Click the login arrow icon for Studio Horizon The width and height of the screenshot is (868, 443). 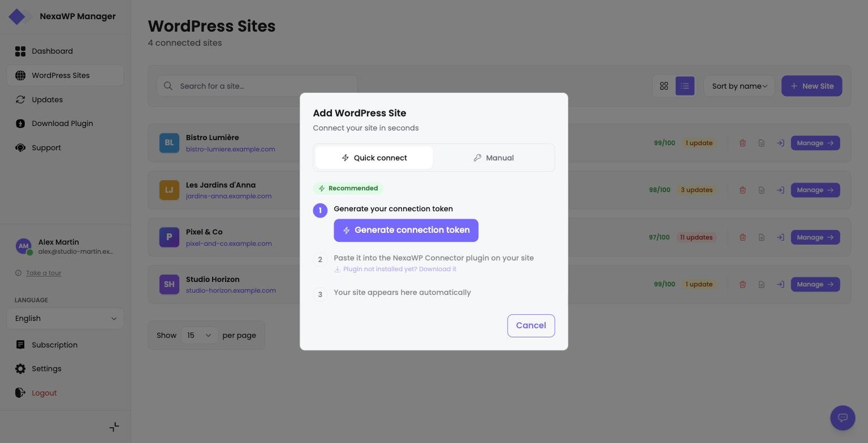pos(780,284)
